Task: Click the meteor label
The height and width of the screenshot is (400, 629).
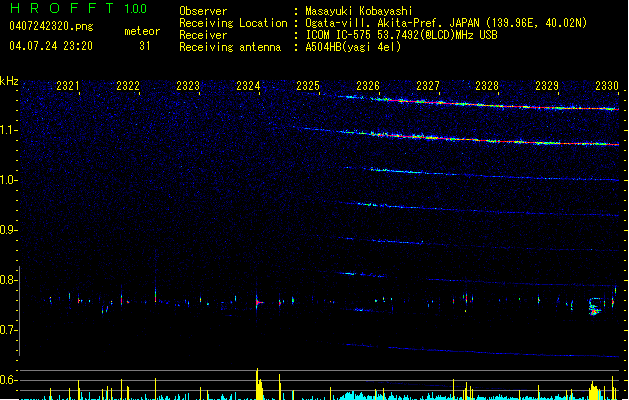Action: [x=142, y=31]
